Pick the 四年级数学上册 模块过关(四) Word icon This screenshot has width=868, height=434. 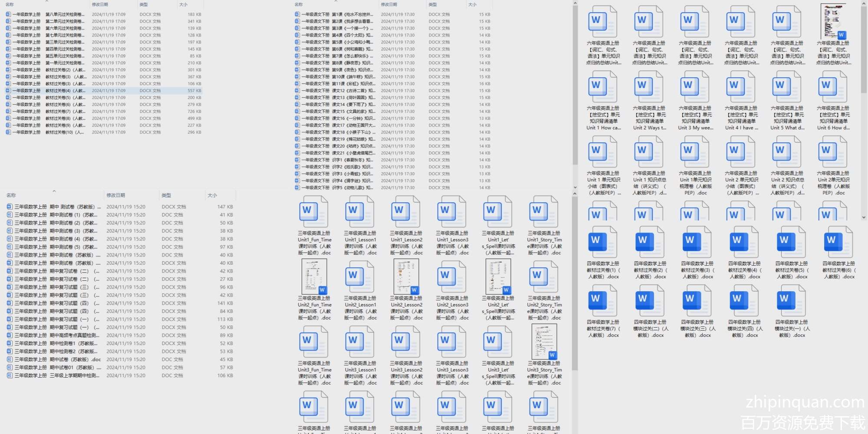[744, 300]
